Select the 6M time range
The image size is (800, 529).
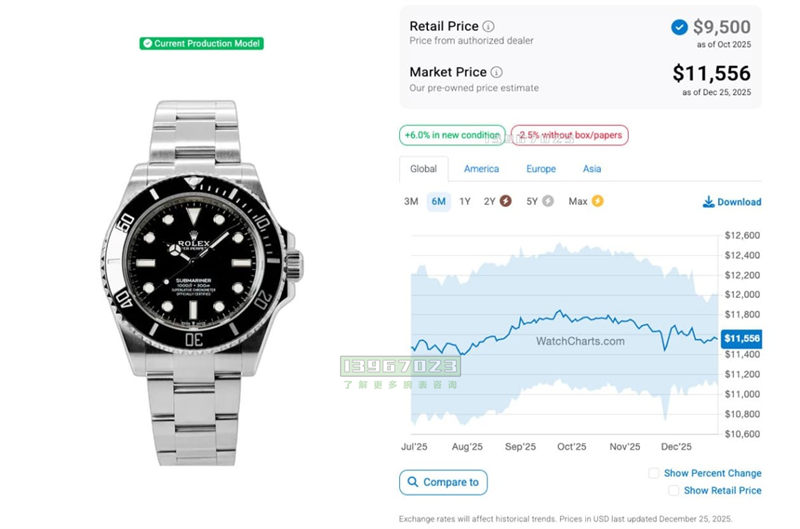click(x=438, y=201)
